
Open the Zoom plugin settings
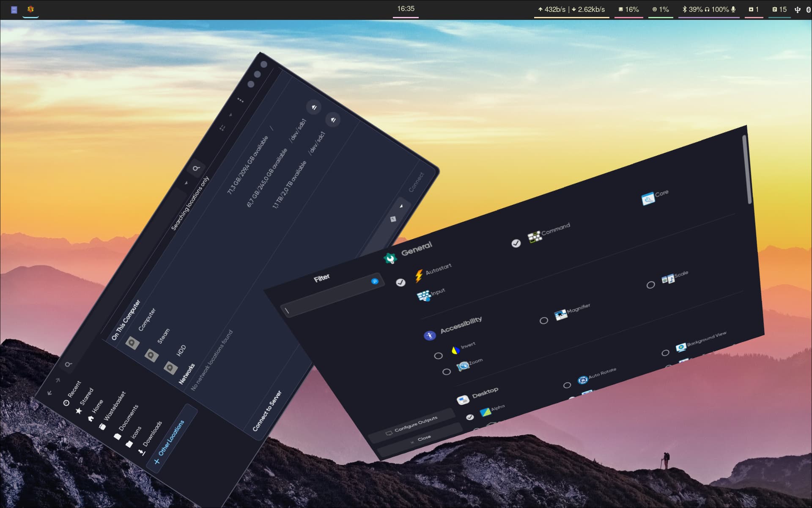point(469,364)
